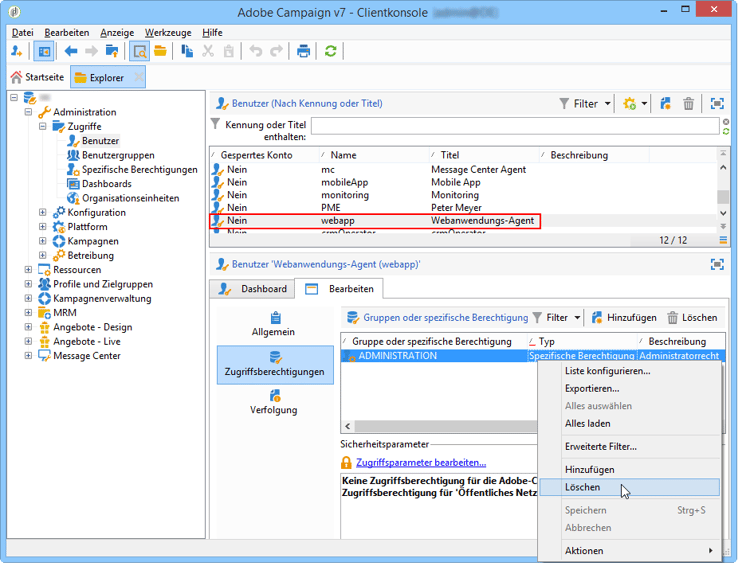Click the yellow folder toolbar icon
750x574 pixels.
pyautogui.click(x=160, y=51)
